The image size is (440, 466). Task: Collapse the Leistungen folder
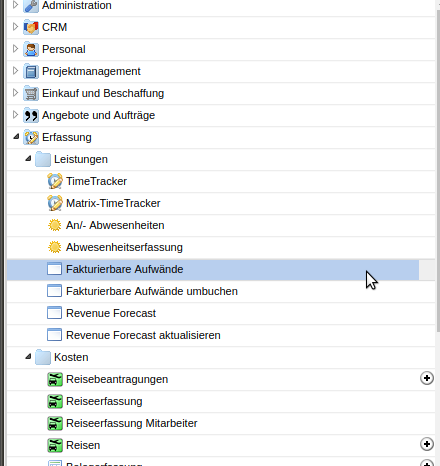28,159
